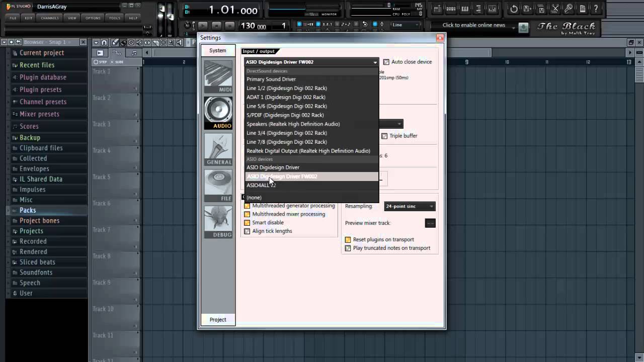
Task: Open the audio editor scissors icon
Action: pyautogui.click(x=555, y=9)
